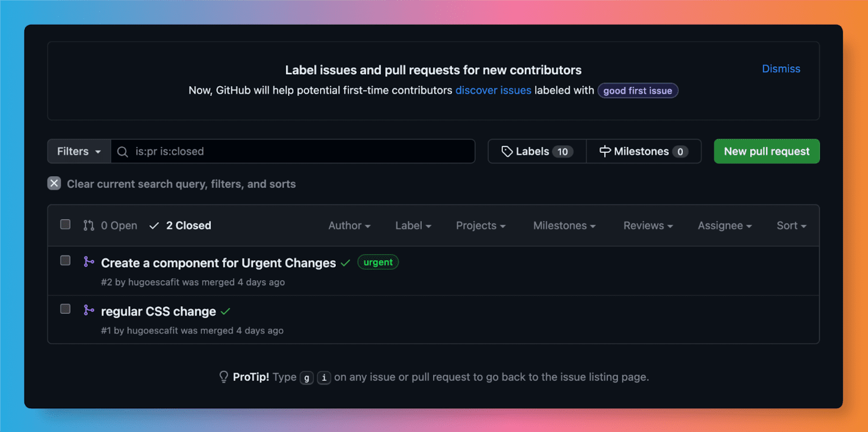Click merged icon for regular CSS change

pos(89,310)
